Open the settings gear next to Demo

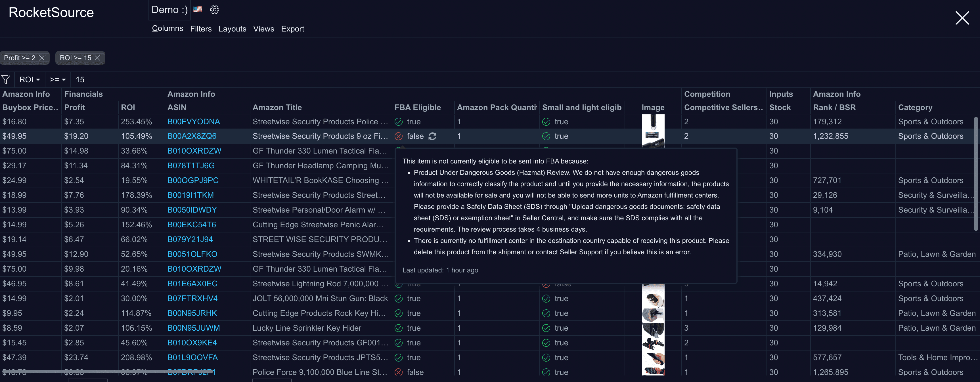click(215, 10)
